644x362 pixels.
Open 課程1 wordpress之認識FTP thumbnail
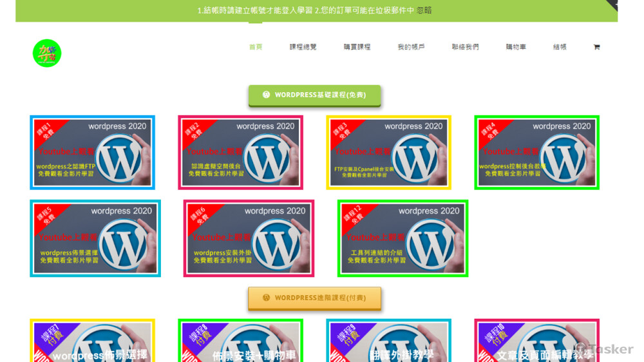(x=92, y=153)
